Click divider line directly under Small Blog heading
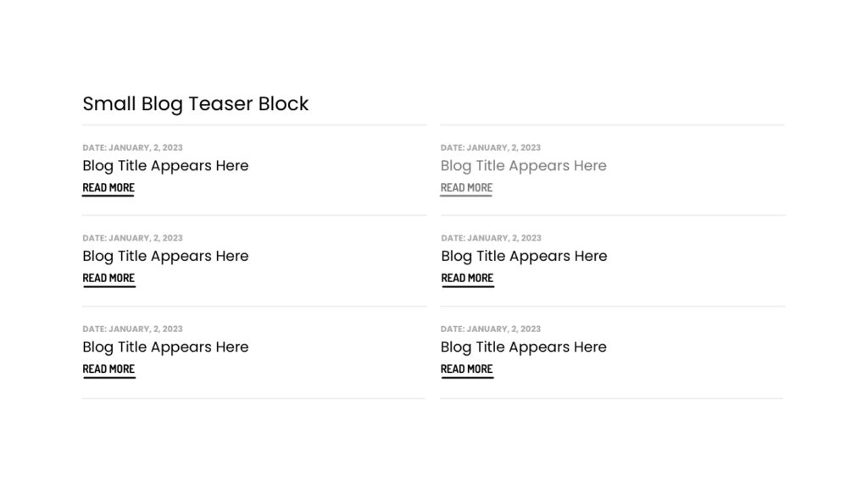Screen dimensions: 868x488 coord(254,125)
